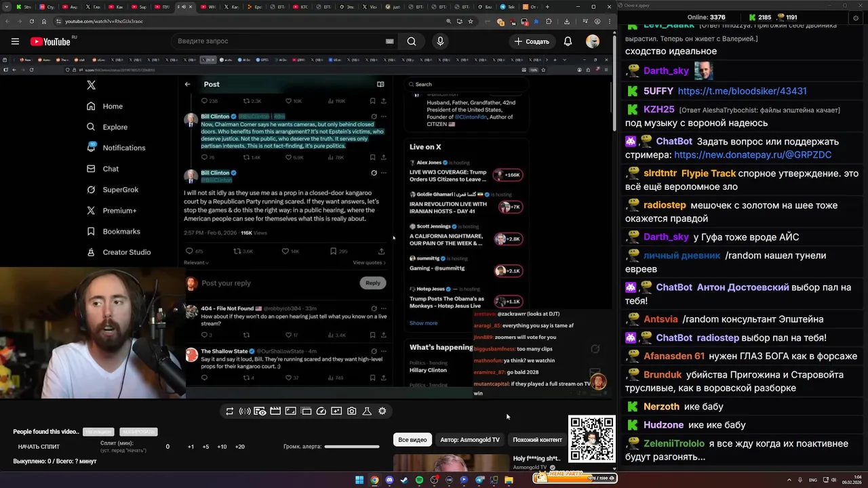Select the Похожий контент chip
Viewport: 868px width, 488px height.
537,440
